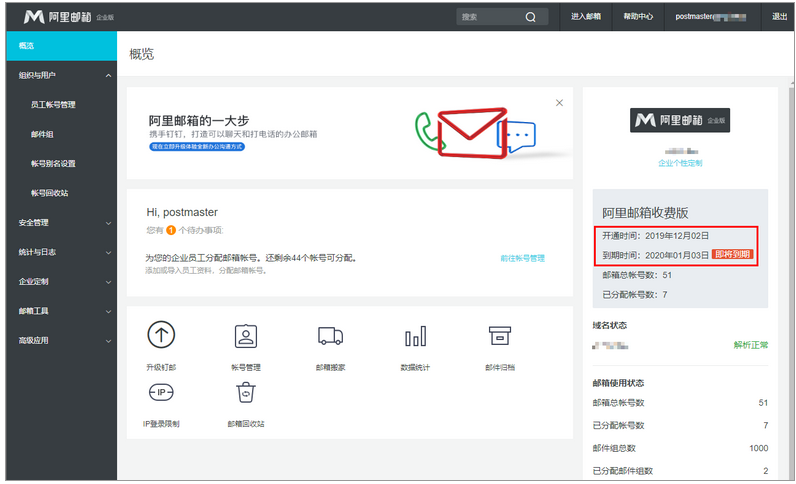The image size is (796, 484).
Task: Click the 域名状态 heading
Action: click(610, 325)
